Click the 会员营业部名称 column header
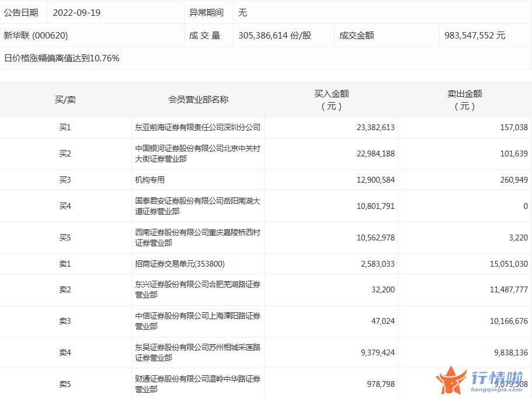The height and width of the screenshot is (398, 532). tap(198, 100)
